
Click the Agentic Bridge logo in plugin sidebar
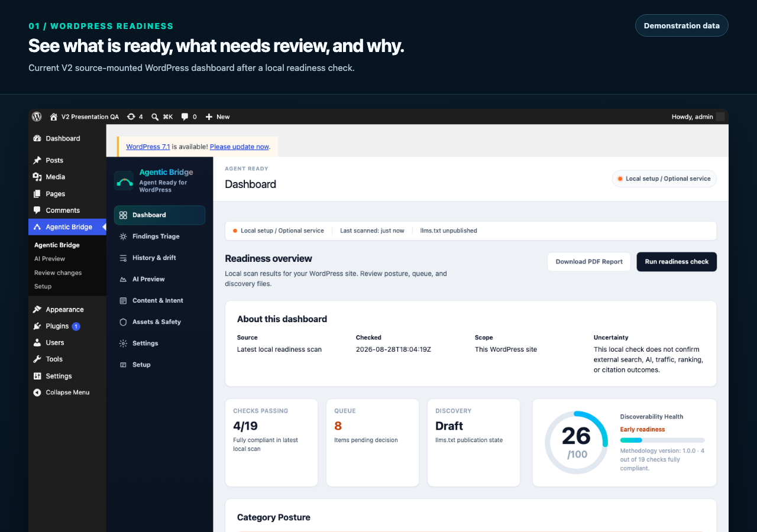click(x=124, y=181)
